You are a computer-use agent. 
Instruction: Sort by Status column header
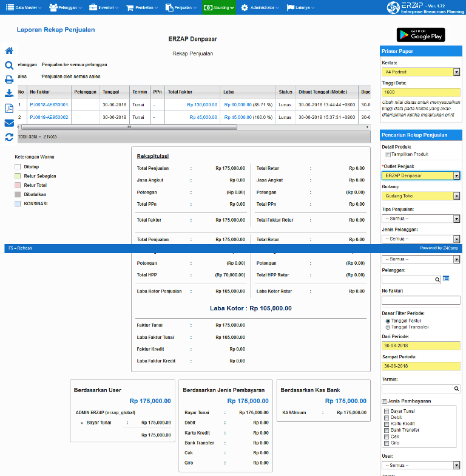[285, 92]
